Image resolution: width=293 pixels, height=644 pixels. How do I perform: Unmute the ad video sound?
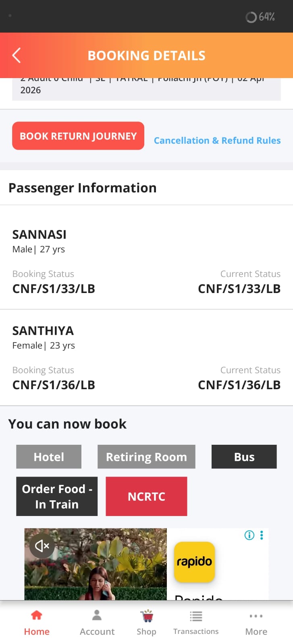[42, 546]
